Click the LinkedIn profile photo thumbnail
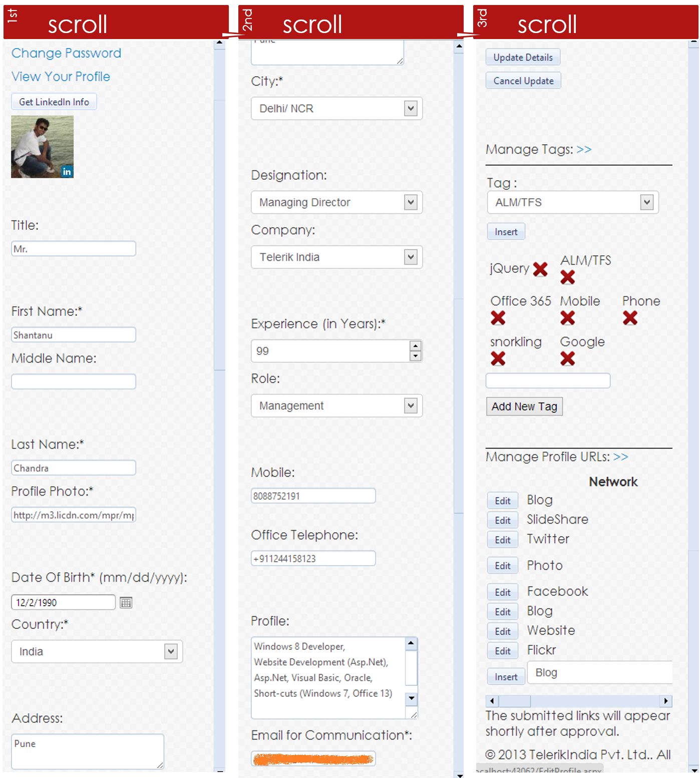This screenshot has height=778, width=700. (43, 147)
